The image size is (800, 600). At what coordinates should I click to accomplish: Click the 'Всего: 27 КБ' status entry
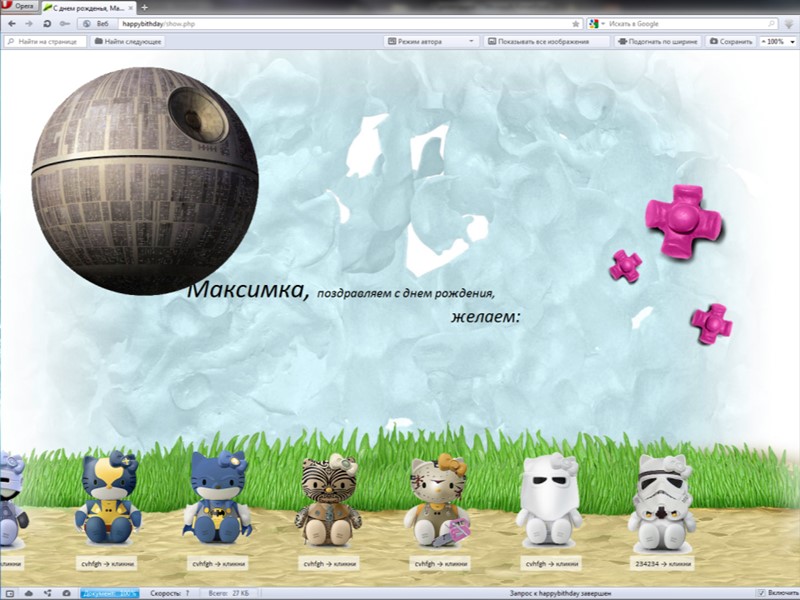pyautogui.click(x=229, y=593)
